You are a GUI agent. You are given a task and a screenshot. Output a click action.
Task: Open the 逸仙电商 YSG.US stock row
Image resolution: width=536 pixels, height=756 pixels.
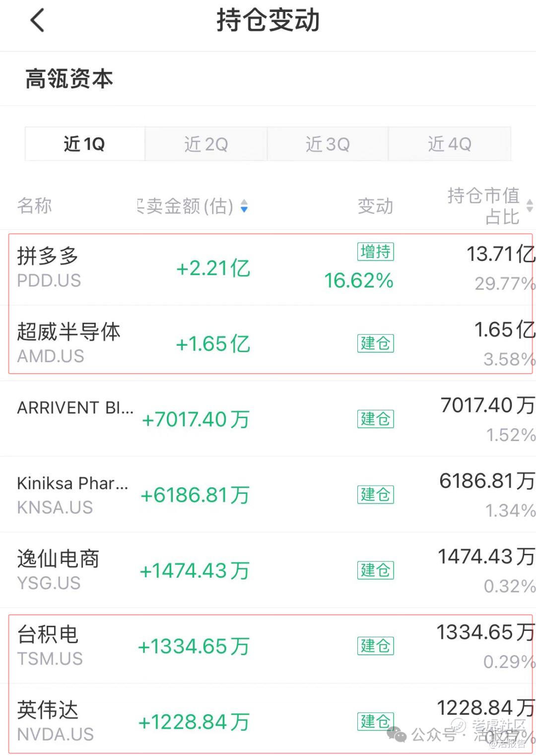click(268, 570)
